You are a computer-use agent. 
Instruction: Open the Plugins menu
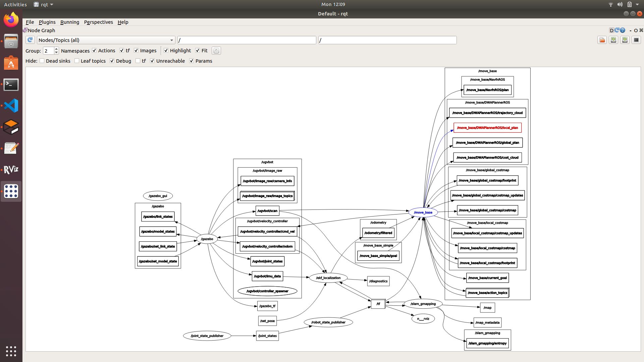(47, 22)
